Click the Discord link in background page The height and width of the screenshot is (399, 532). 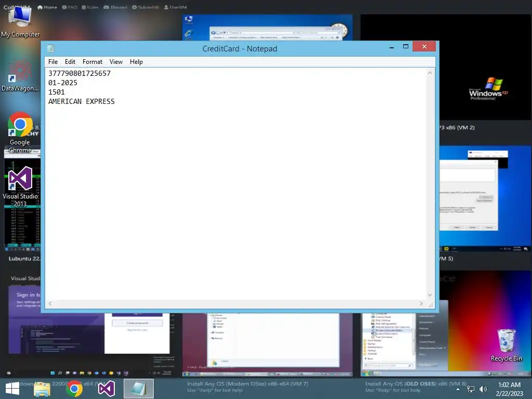pyautogui.click(x=115, y=7)
